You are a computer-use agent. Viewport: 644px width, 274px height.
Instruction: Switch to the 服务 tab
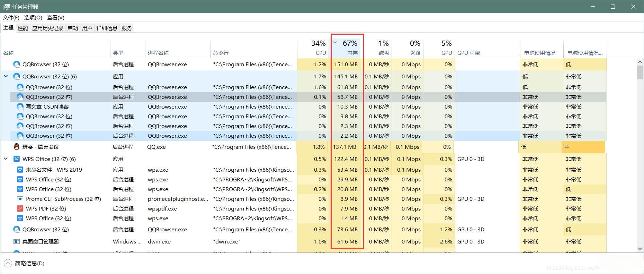(127, 28)
